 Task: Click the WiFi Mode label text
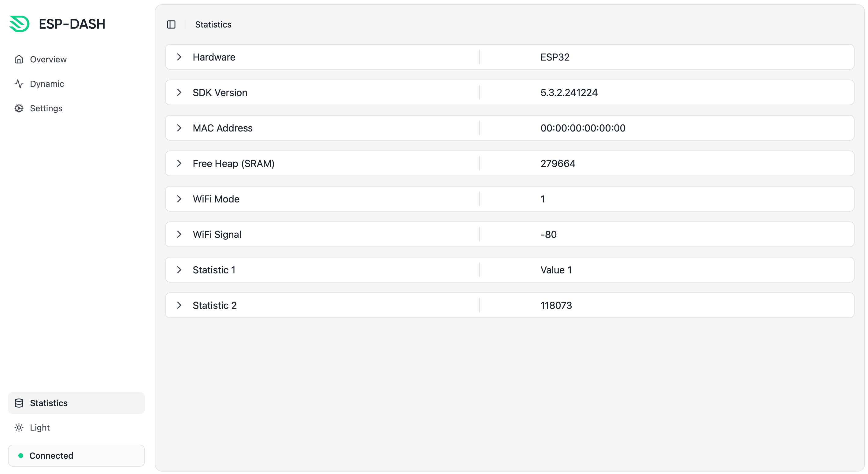click(216, 199)
